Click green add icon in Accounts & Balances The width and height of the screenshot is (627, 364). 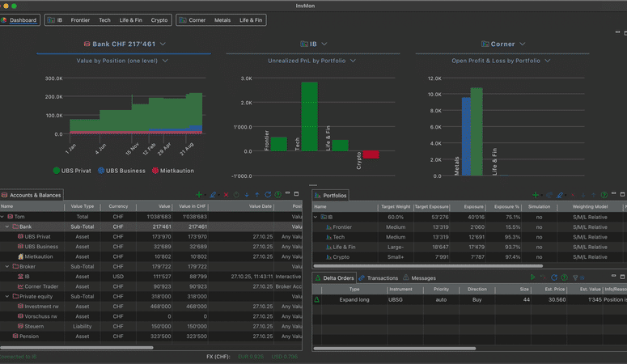[199, 195]
